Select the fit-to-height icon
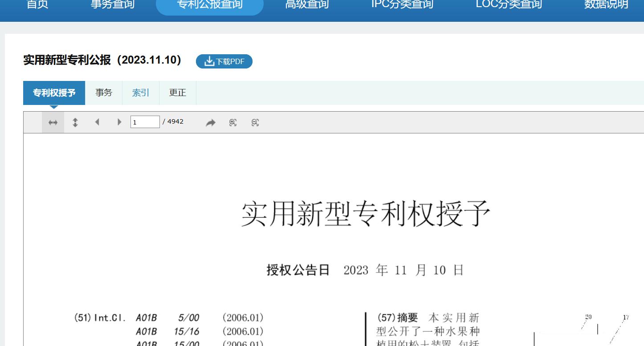Image resolution: width=644 pixels, height=346 pixels. point(75,122)
